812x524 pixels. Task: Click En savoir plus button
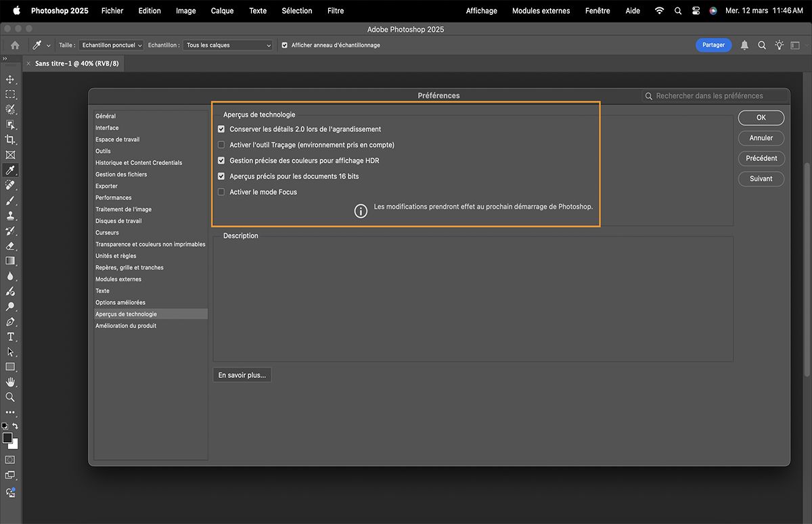[x=242, y=375]
